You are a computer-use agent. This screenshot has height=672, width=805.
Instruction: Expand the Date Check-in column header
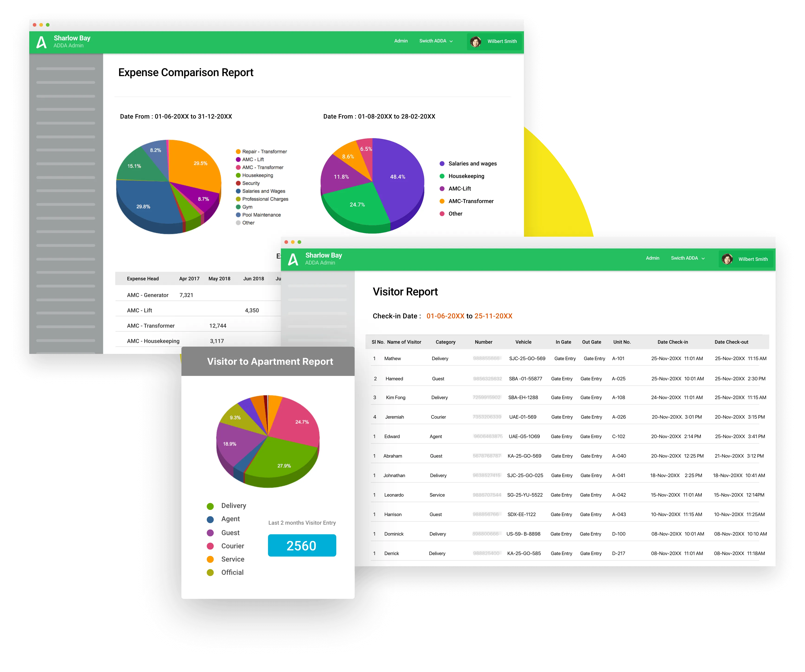coord(673,342)
